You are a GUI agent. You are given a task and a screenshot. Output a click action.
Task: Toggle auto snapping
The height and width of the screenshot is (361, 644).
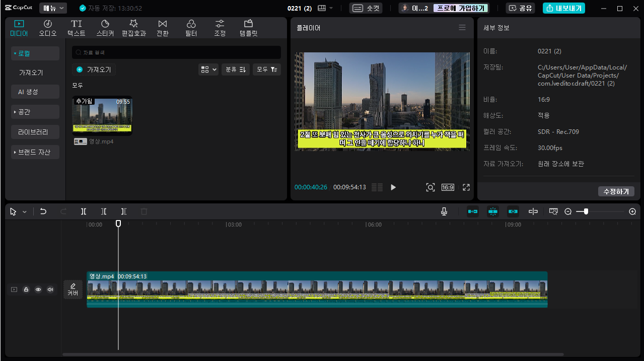click(x=493, y=212)
